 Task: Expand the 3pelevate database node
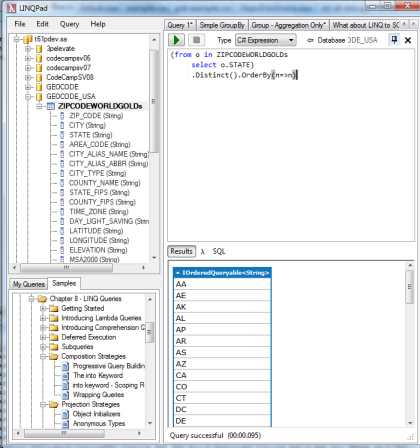tap(28, 49)
